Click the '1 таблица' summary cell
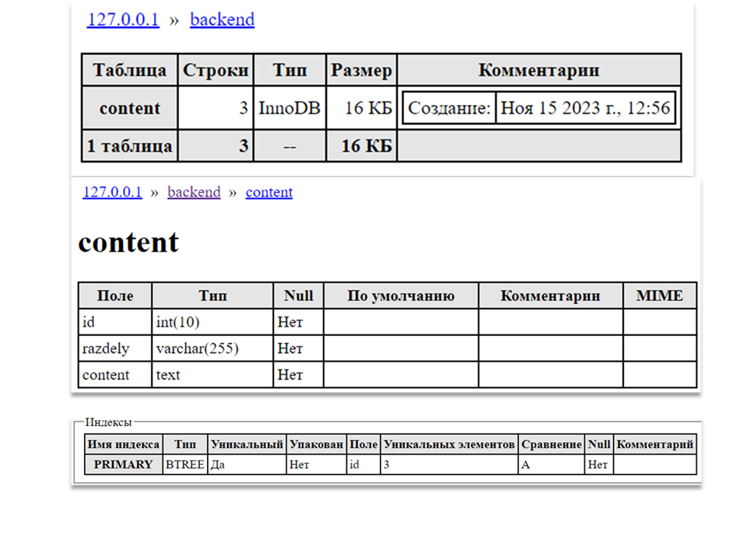 (130, 145)
